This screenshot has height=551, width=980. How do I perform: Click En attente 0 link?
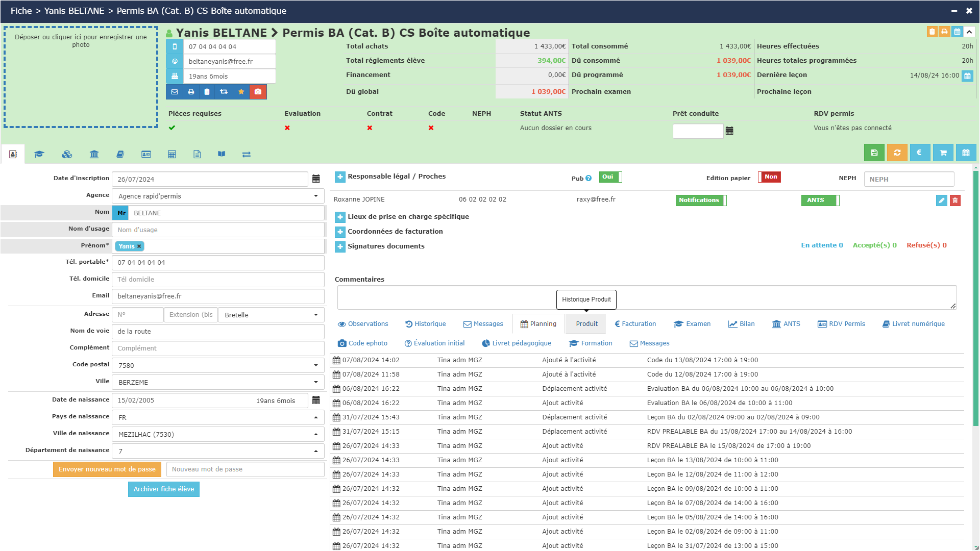(822, 245)
